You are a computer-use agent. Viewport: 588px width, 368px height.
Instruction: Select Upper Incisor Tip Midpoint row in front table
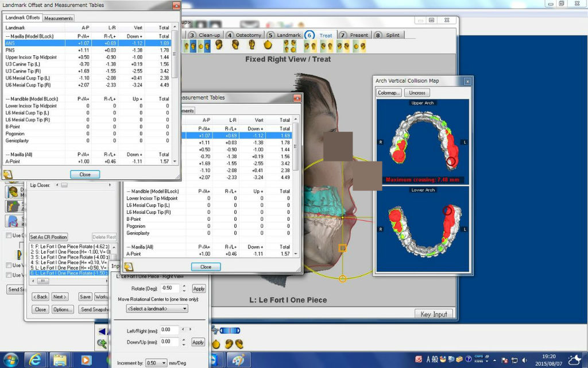(x=87, y=57)
